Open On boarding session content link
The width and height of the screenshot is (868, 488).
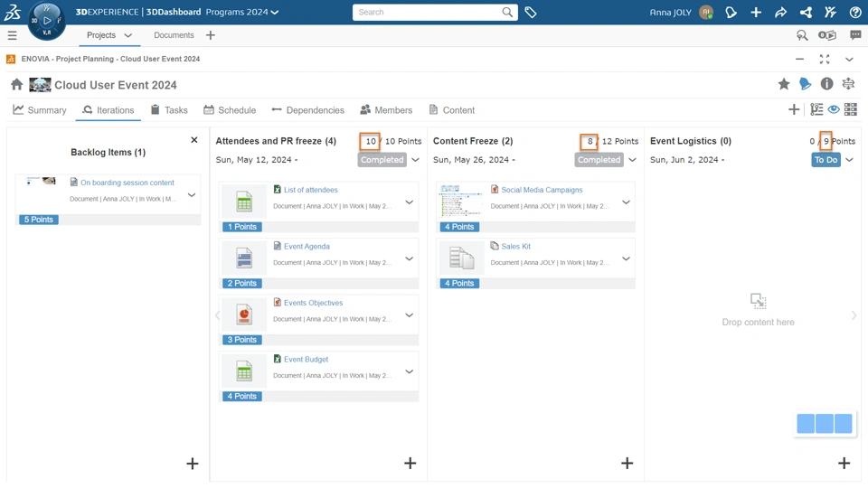[x=127, y=183]
